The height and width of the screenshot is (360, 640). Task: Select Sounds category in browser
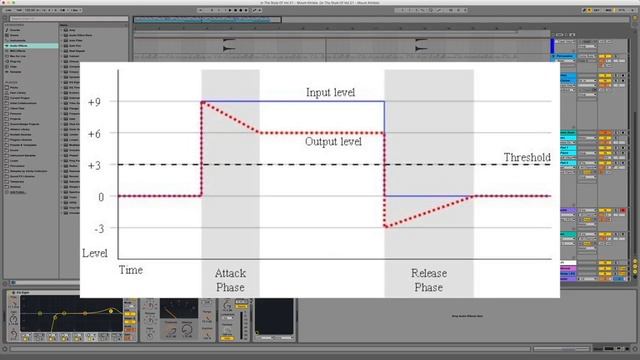[x=15, y=30]
